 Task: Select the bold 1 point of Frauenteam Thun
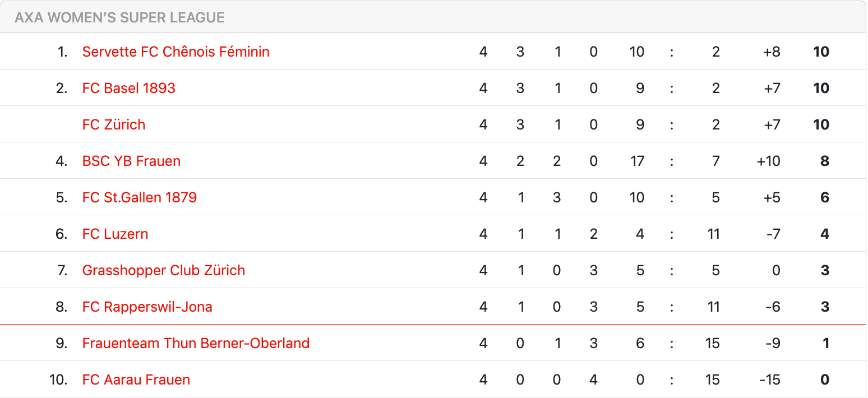click(825, 343)
